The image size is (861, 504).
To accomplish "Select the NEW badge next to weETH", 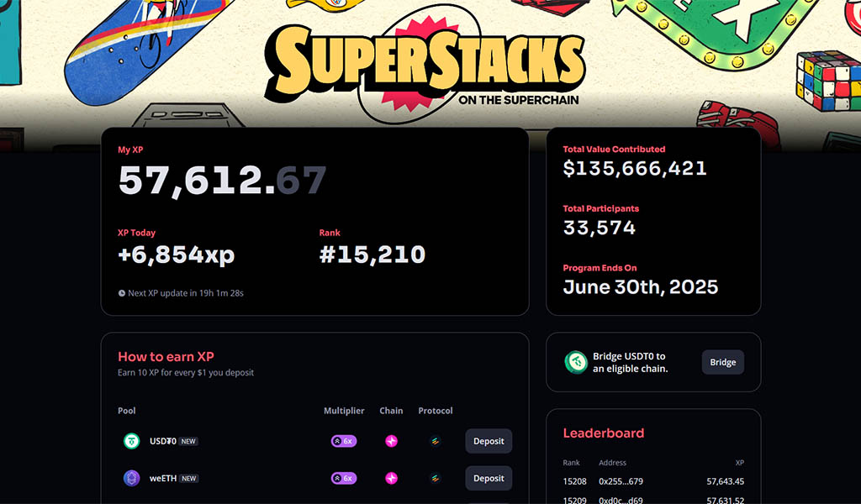I will tap(189, 478).
